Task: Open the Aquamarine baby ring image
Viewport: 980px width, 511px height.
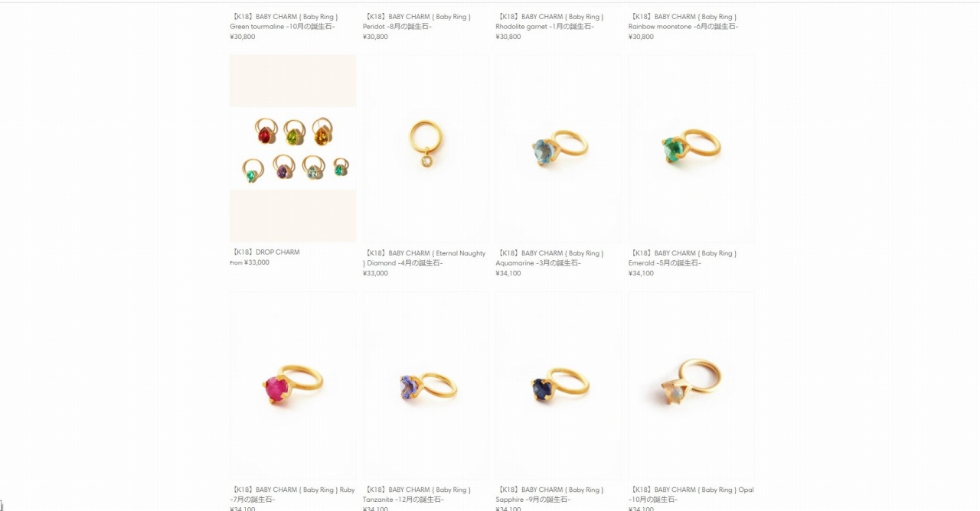Action: pos(558,148)
